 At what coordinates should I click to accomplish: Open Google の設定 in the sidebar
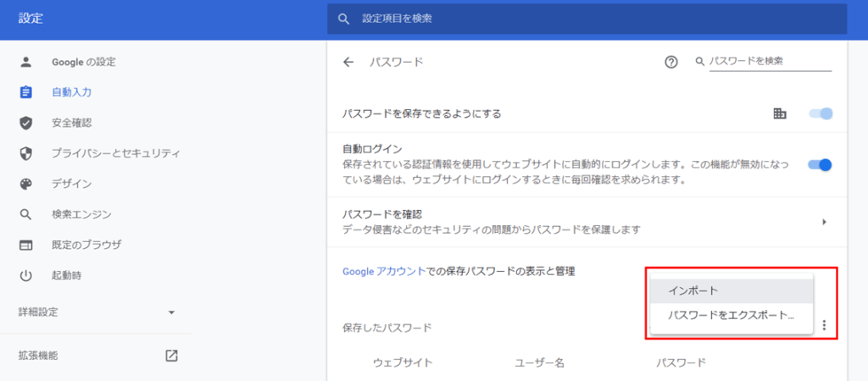(84, 62)
